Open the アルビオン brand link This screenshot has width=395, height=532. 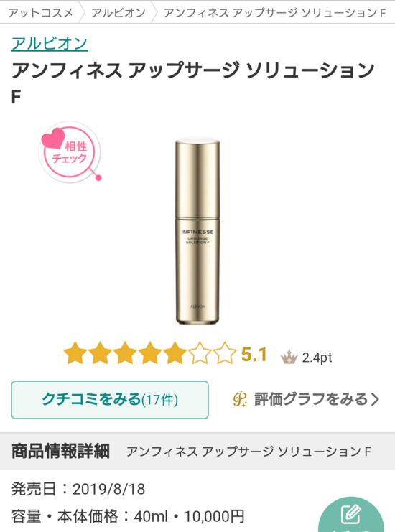pos(50,44)
